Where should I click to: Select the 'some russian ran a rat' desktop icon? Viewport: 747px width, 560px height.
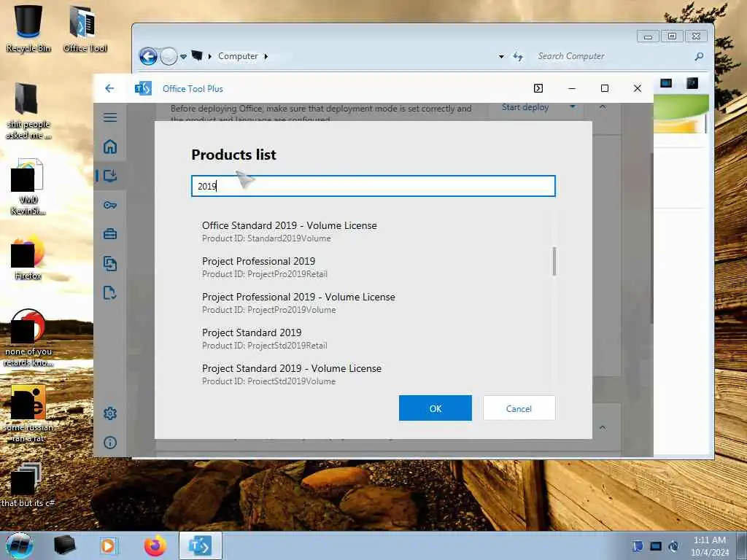pyautogui.click(x=28, y=413)
